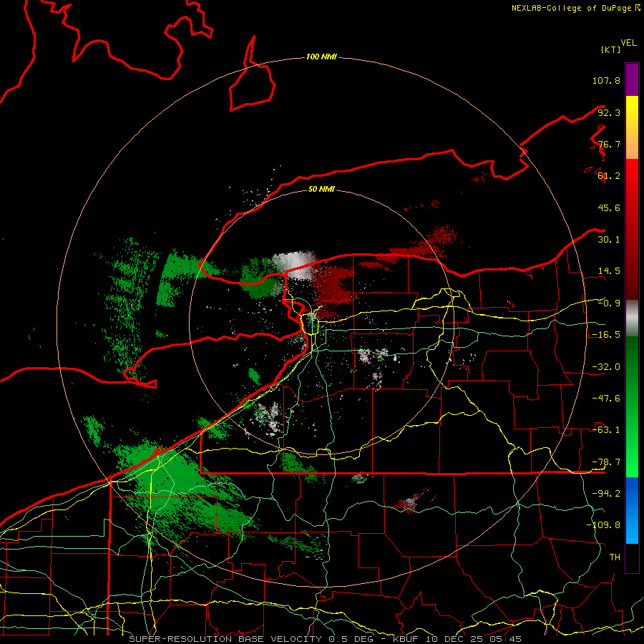Click the purple segment of velocity color bar
Image resolution: width=644 pixels, height=644 pixels.
pyautogui.click(x=632, y=79)
